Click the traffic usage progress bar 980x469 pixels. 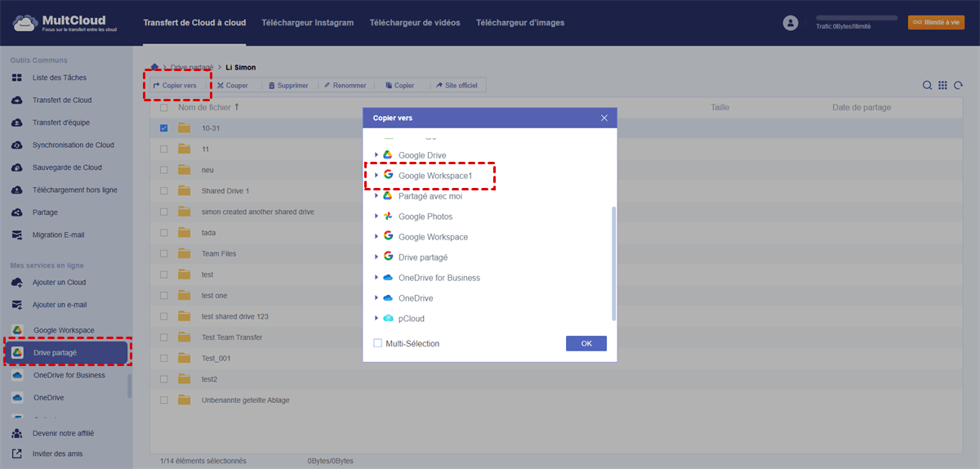(857, 17)
